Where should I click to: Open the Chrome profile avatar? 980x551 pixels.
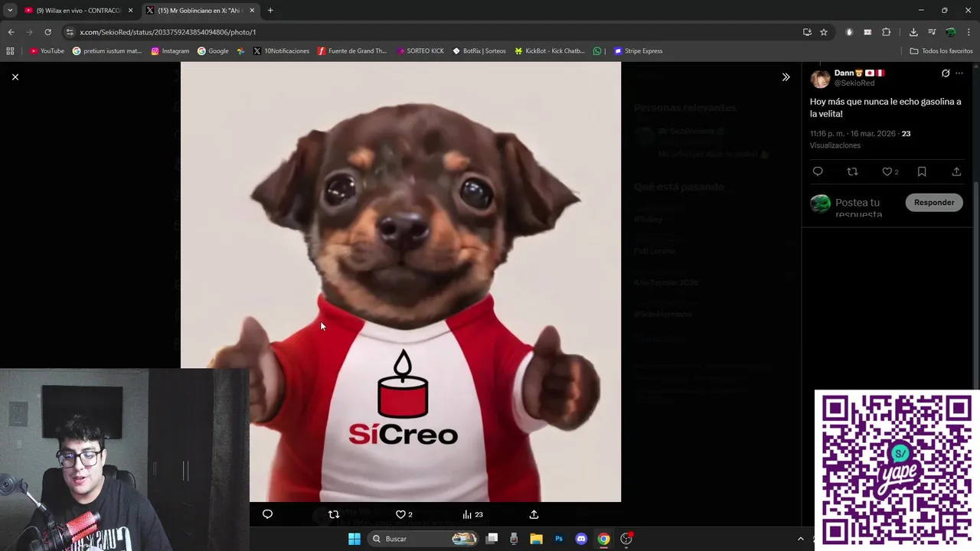(x=950, y=32)
